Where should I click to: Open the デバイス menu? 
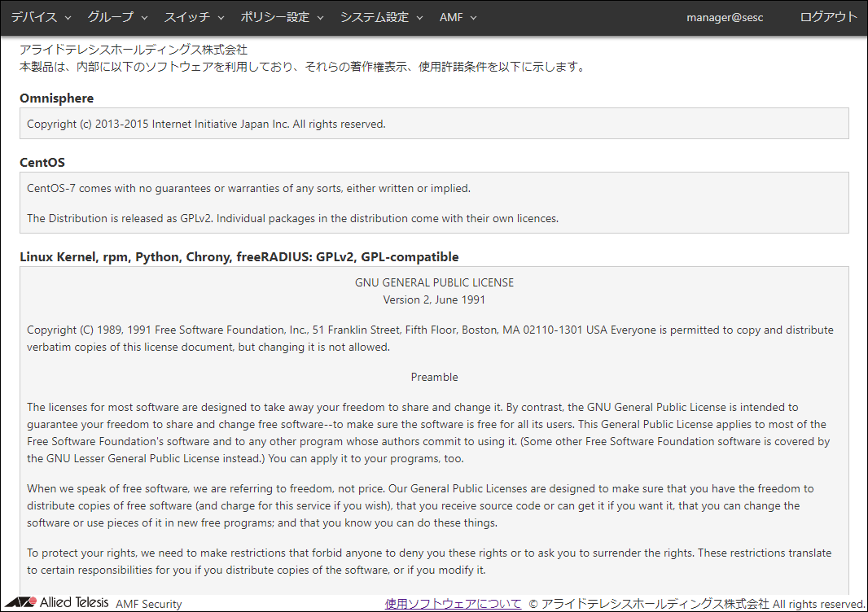41,17
